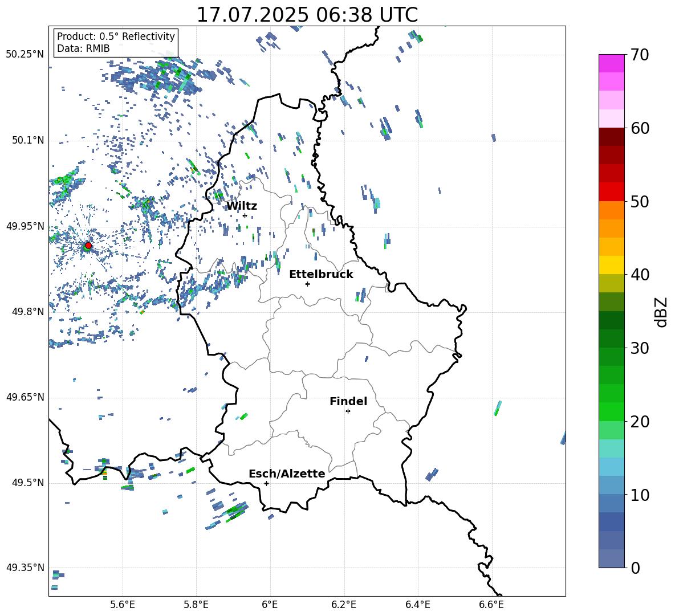Click the 49.8°N latitude label

[x=28, y=311]
